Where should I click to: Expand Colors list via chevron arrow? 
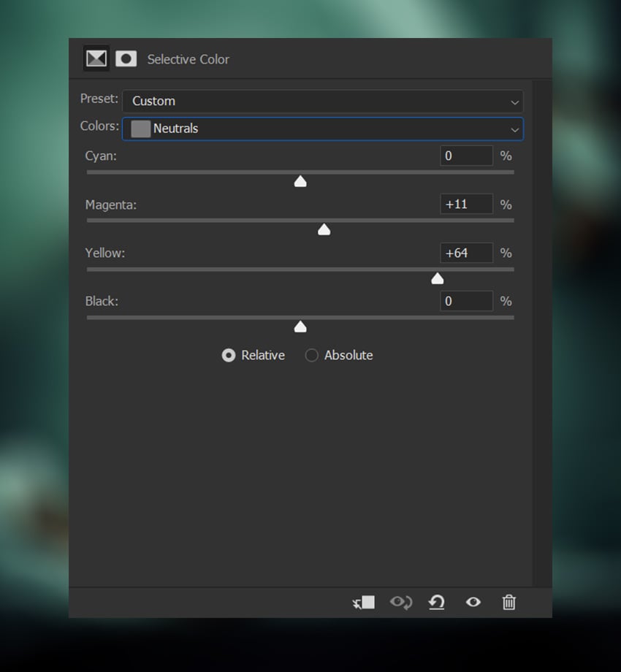click(x=515, y=129)
